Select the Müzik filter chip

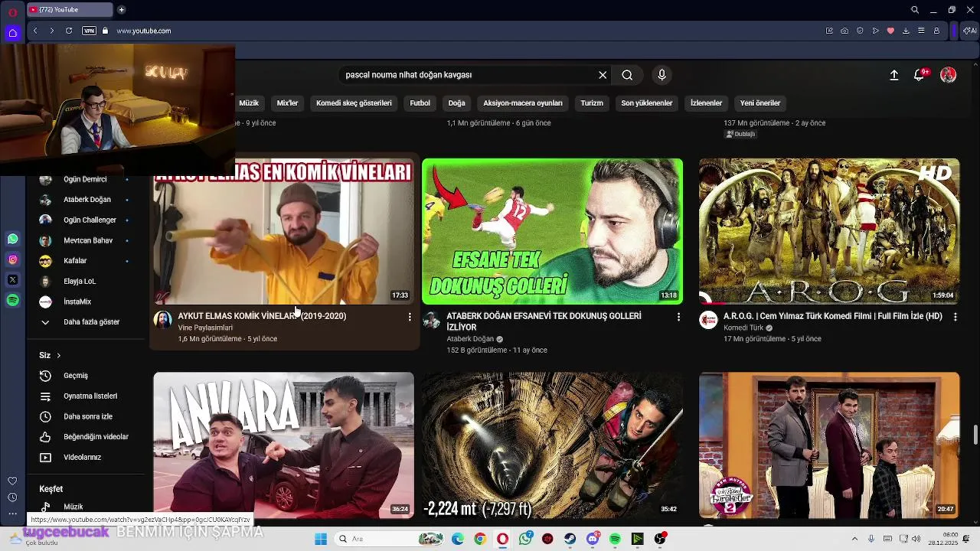249,103
